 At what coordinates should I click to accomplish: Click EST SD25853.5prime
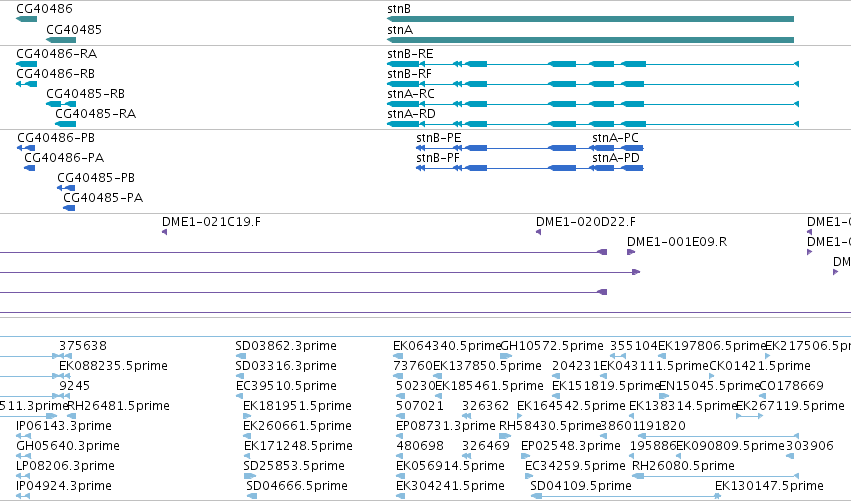pos(294,466)
